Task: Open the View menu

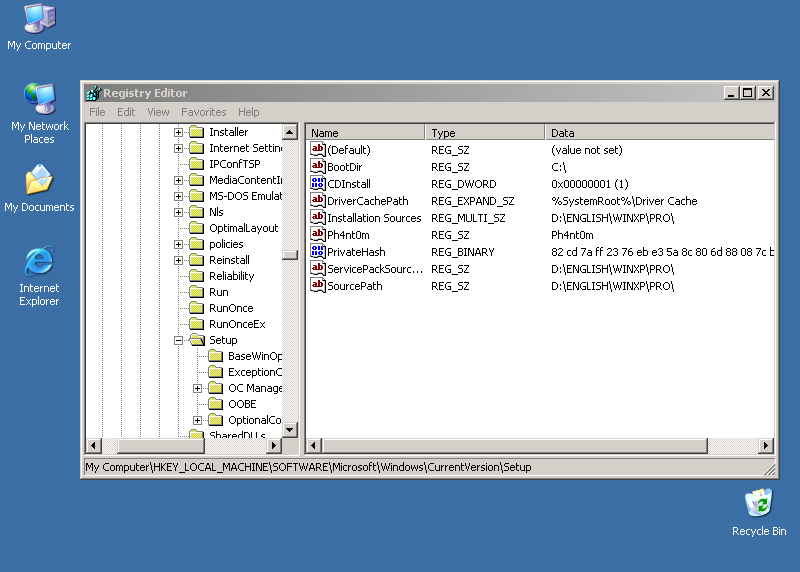Action: tap(158, 112)
